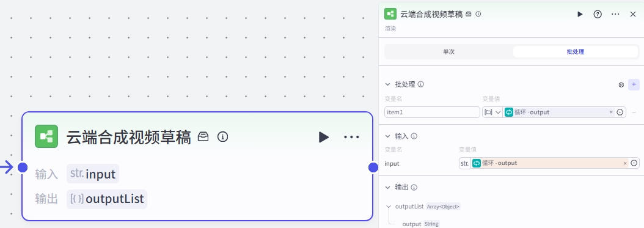Collapse the 输出 section
Viewport: 644px width, 228px height.
[387, 187]
